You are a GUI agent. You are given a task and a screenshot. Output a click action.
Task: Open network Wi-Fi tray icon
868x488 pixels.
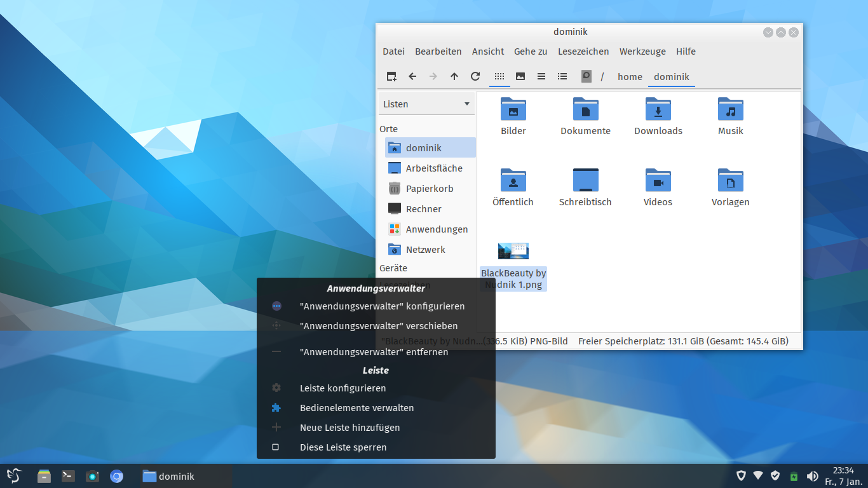pos(758,476)
